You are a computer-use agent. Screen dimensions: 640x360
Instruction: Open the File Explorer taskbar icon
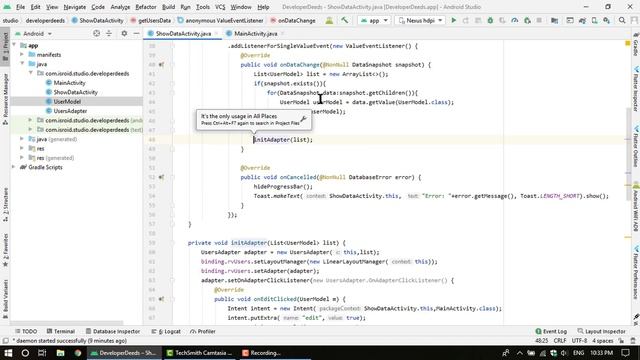tap(60, 353)
